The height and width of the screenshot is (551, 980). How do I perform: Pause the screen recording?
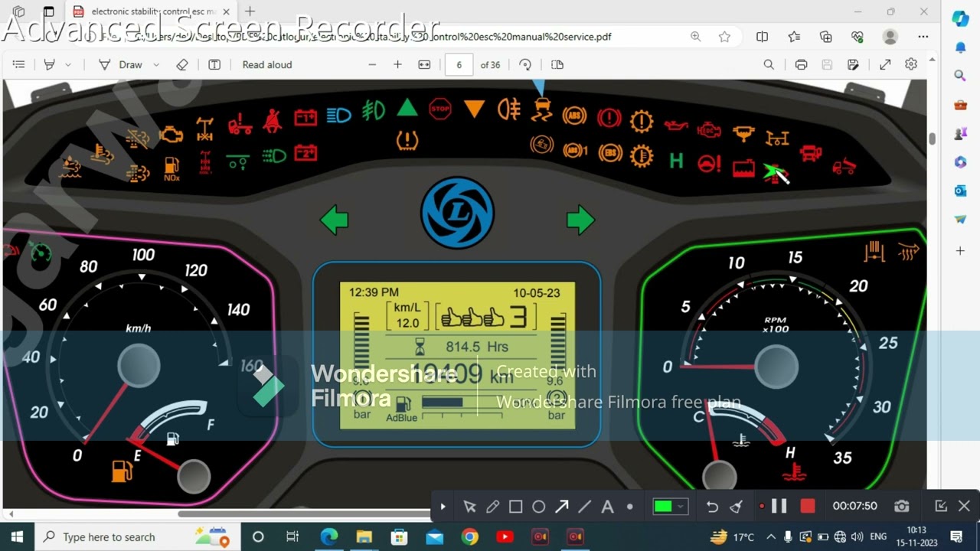click(x=779, y=506)
